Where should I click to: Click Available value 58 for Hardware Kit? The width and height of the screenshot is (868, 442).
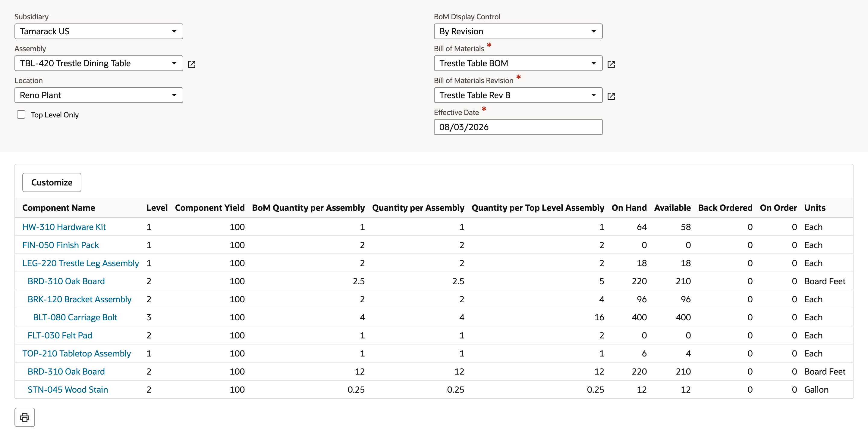tap(685, 227)
